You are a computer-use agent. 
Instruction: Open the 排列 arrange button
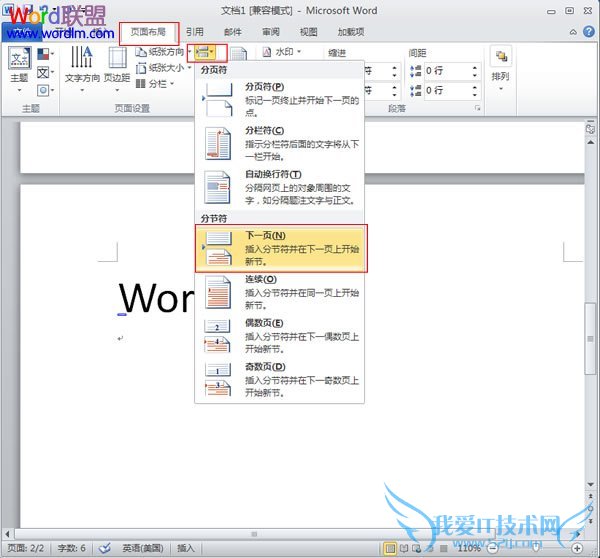501,70
